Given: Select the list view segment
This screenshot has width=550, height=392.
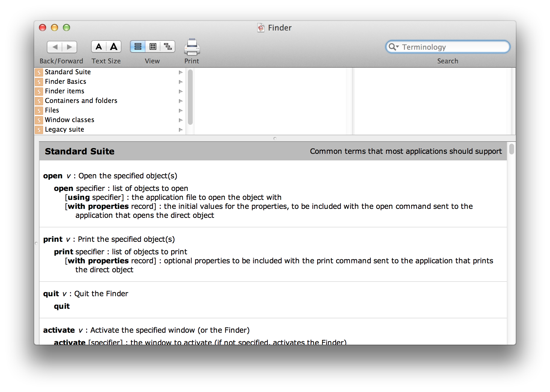Looking at the screenshot, I should 138,46.
